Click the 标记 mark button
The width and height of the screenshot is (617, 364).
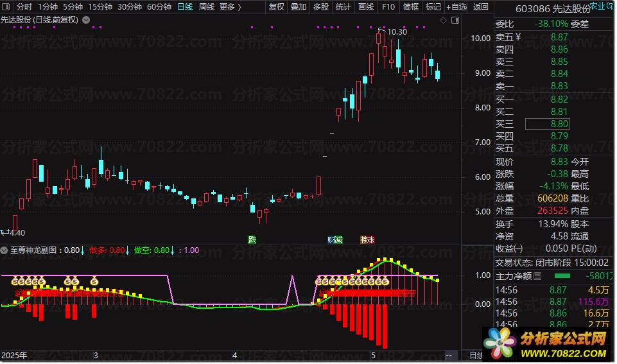433,6
